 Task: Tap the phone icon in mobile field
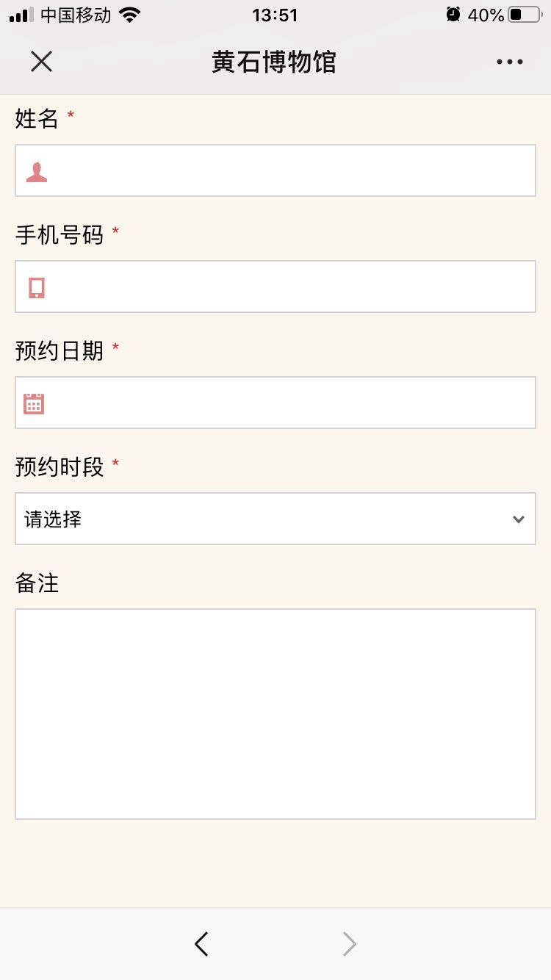(37, 287)
